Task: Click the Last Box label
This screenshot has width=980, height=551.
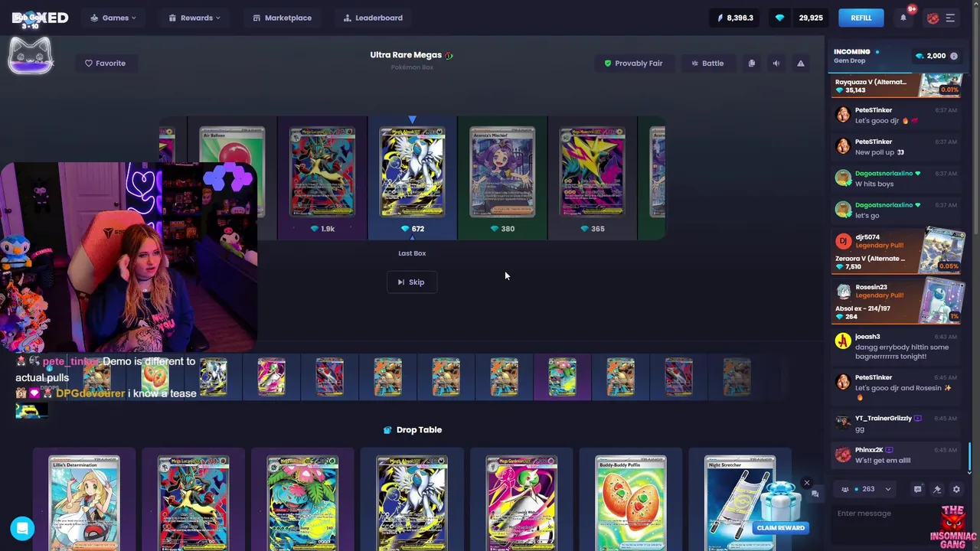Action: [x=412, y=253]
